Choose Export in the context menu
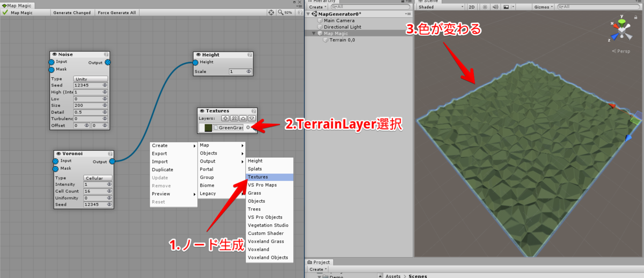This screenshot has width=644, height=278. 173,153
